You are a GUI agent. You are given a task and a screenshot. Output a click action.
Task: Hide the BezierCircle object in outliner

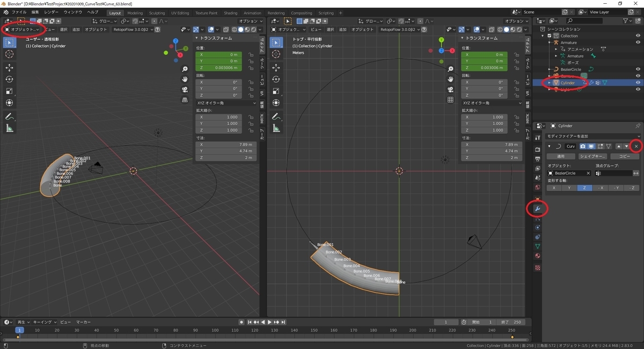pos(638,69)
